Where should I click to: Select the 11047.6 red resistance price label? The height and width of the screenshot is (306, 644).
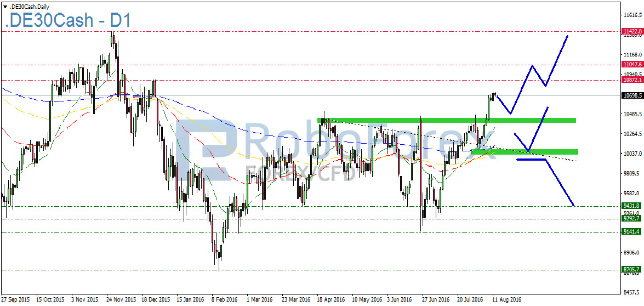(x=632, y=64)
